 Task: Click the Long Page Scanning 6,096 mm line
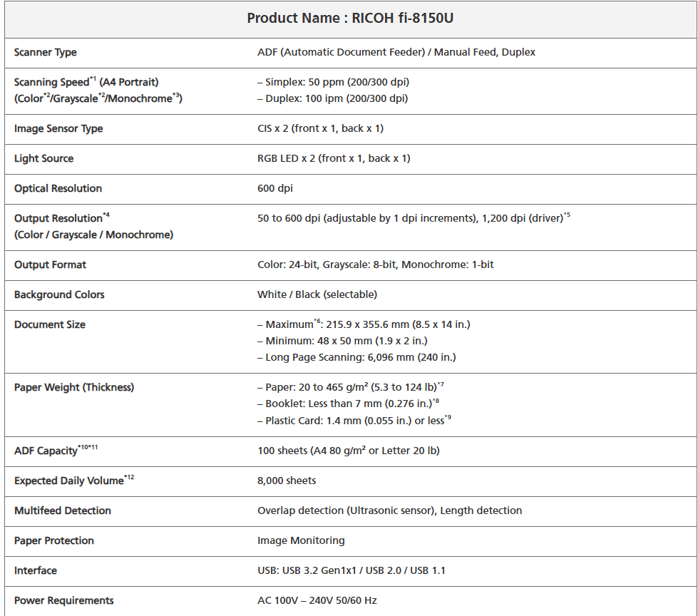(x=356, y=357)
